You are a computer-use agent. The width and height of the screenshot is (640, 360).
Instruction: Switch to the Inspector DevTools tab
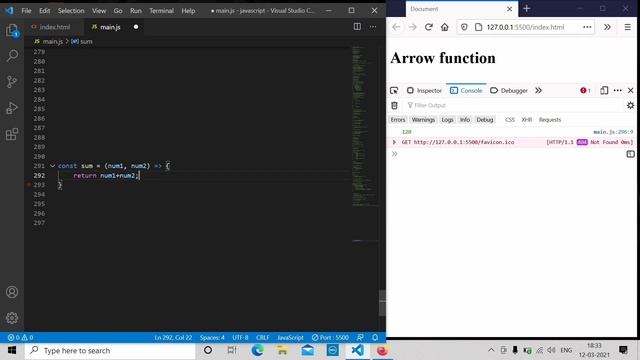pyautogui.click(x=424, y=90)
